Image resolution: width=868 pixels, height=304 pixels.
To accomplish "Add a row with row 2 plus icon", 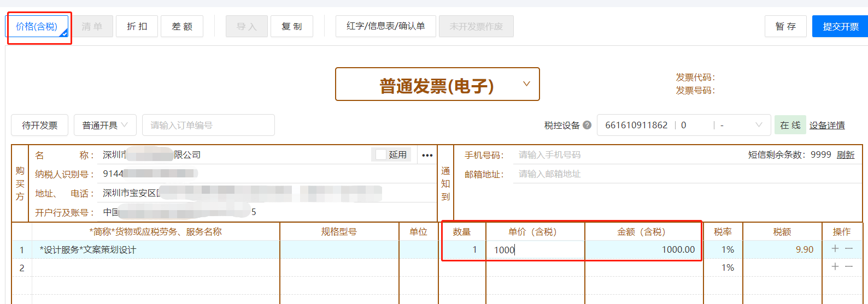I will (x=835, y=266).
